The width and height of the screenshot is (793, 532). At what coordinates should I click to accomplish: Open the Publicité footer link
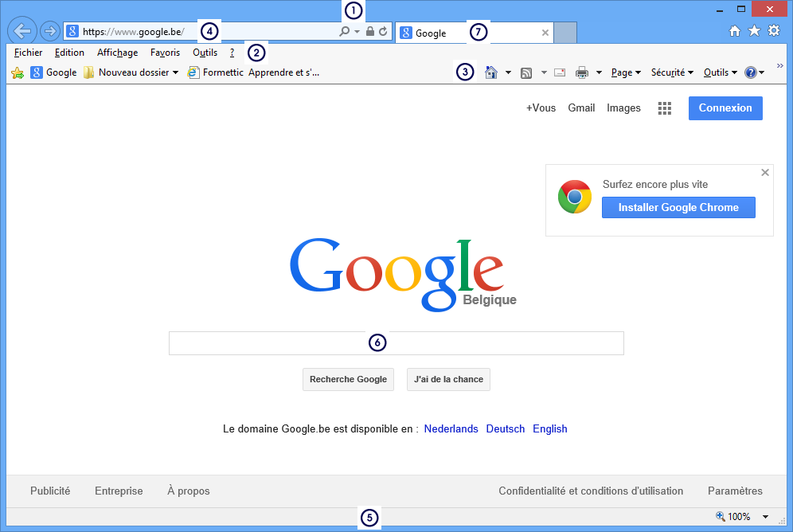pyautogui.click(x=50, y=491)
